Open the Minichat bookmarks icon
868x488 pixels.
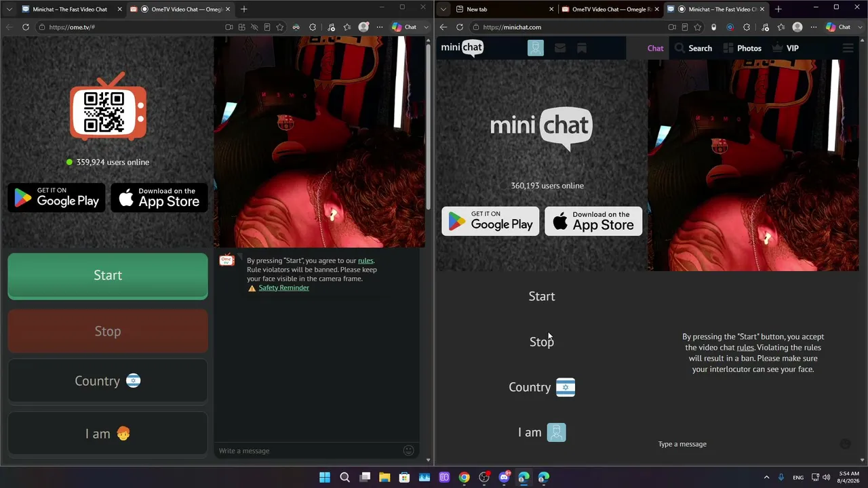[582, 48]
